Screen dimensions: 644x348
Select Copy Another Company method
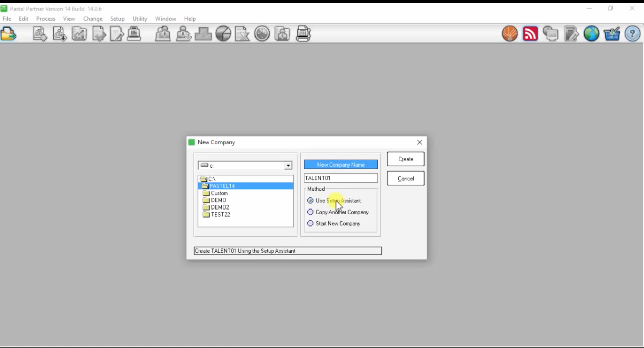pos(310,212)
